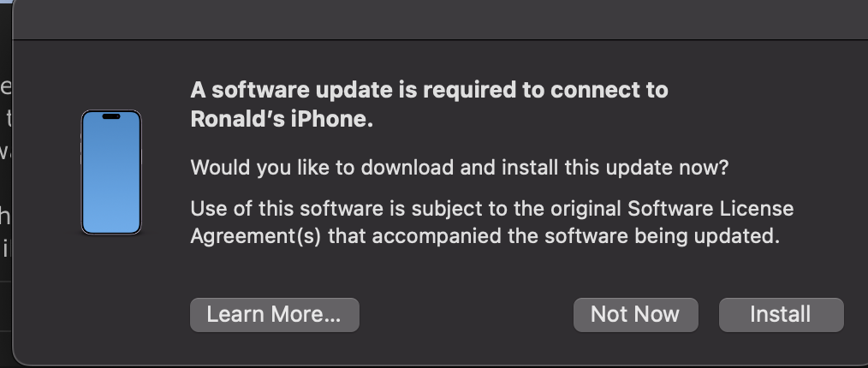
Task: Click the bottom edge of the iPhone icon
Action: click(x=110, y=232)
